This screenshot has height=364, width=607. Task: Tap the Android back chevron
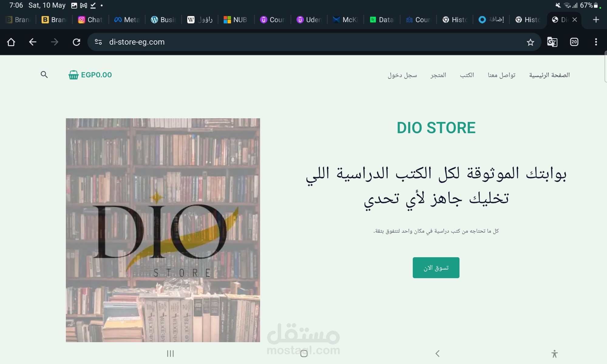pyautogui.click(x=437, y=353)
